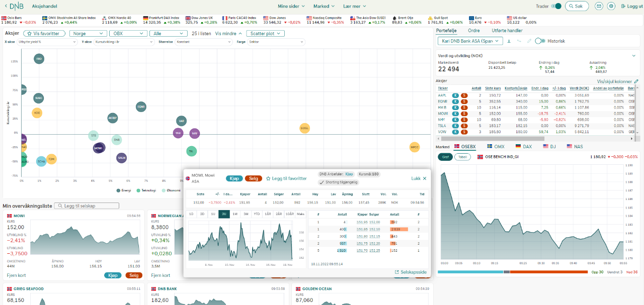
Task: Switch to the Ordre tab
Action: pos(473,31)
